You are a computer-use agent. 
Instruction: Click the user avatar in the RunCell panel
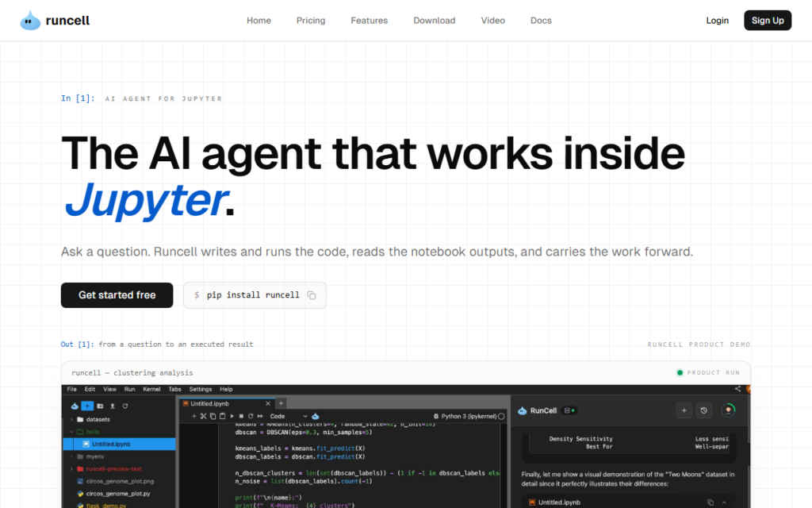[x=728, y=410]
